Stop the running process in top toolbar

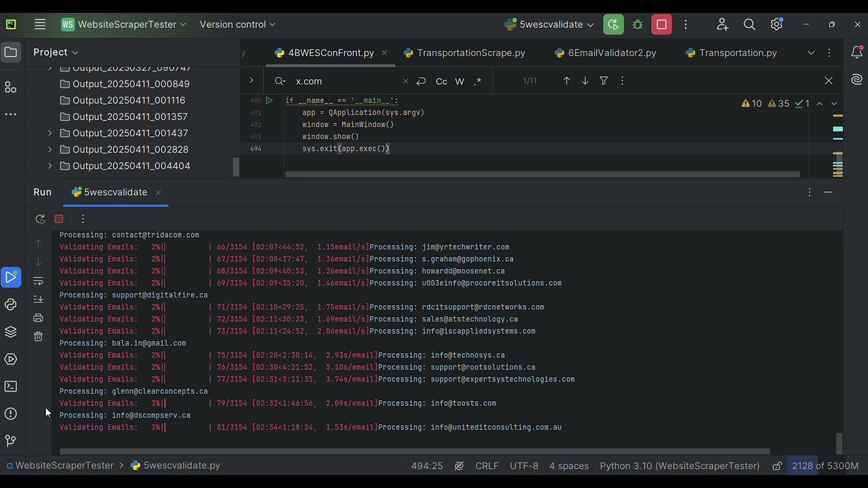[x=661, y=24]
